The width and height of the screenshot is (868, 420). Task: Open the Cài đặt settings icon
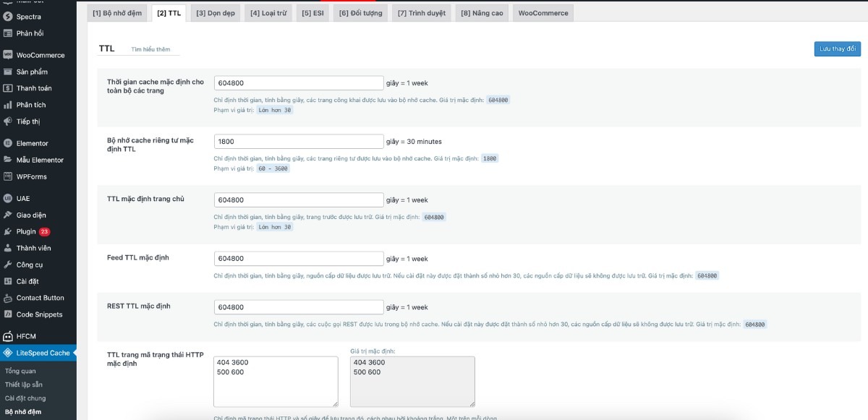[8, 281]
